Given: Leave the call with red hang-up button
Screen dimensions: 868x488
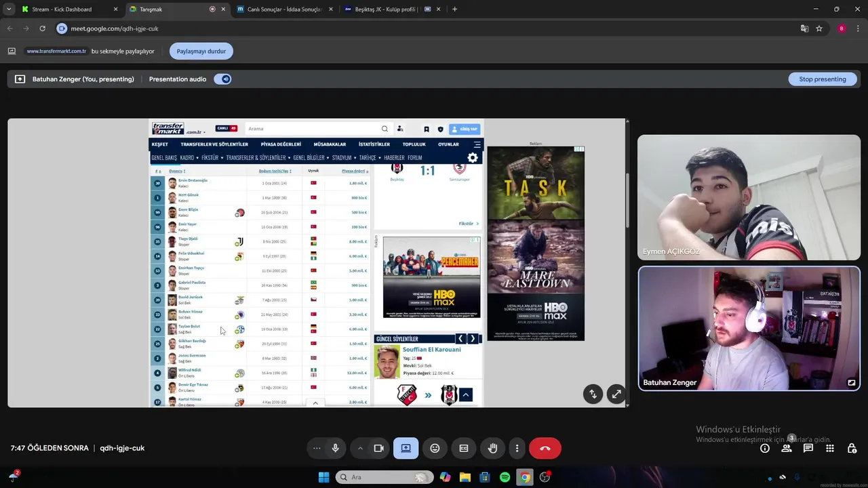Looking at the screenshot, I should pos(545,448).
